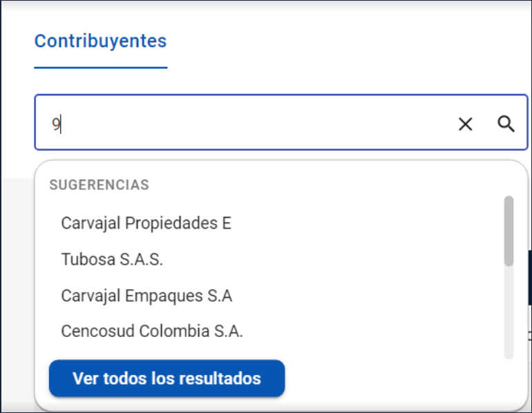This screenshot has width=532, height=413.
Task: Run the search using the lens icon
Action: [x=506, y=124]
